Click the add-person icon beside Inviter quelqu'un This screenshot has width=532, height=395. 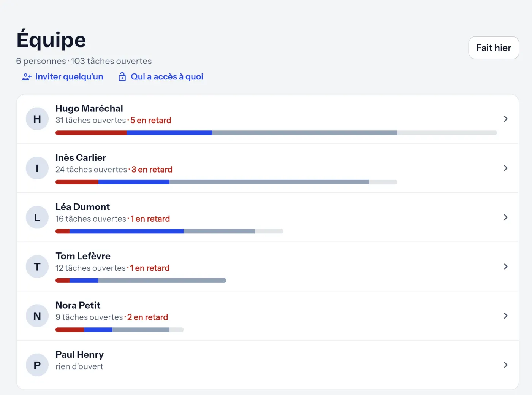[27, 77]
